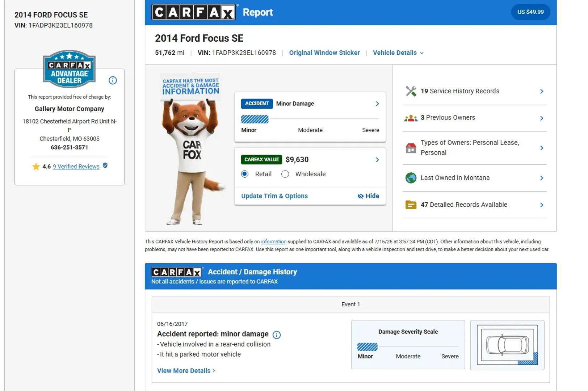Screen dimensions: 588x391
Task: Open the 9 Verified Reviews link
Action: coord(76,167)
